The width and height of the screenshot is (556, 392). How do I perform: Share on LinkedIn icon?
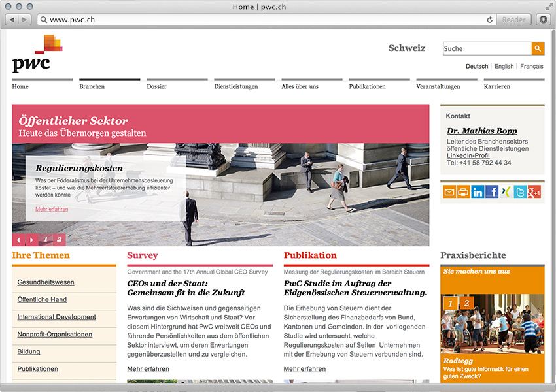(478, 192)
